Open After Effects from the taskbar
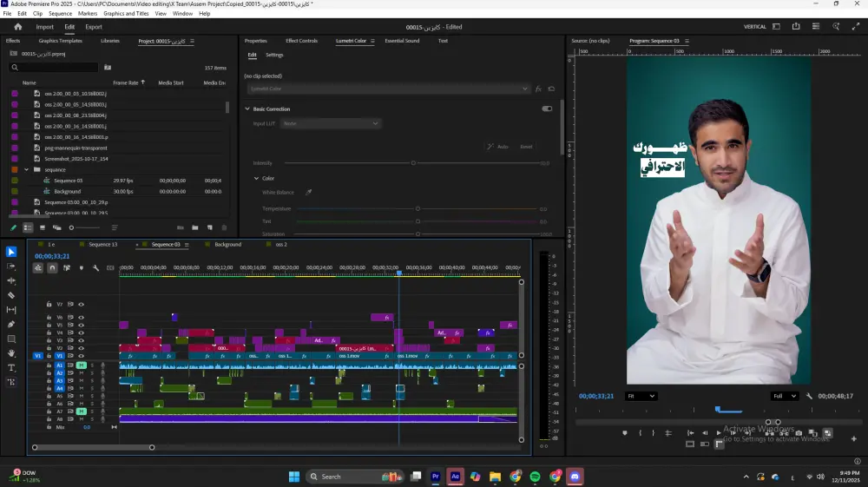 pos(455,477)
